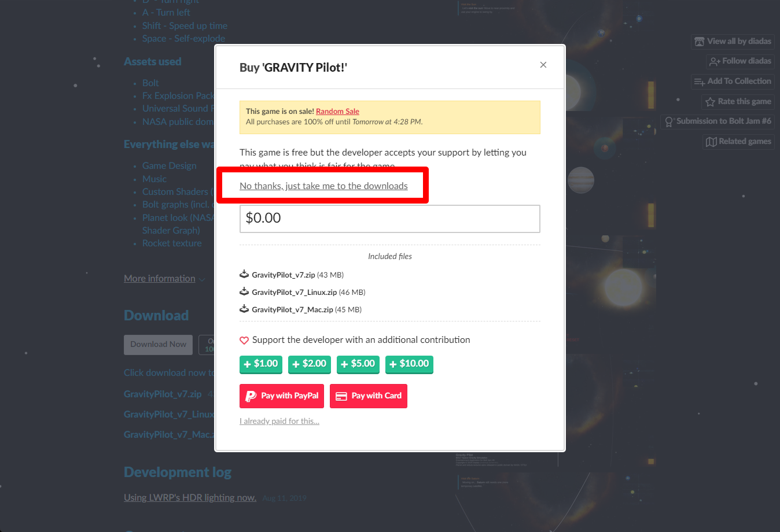Click the map icon in Related games
Viewport: 780px width, 532px height.
point(711,142)
